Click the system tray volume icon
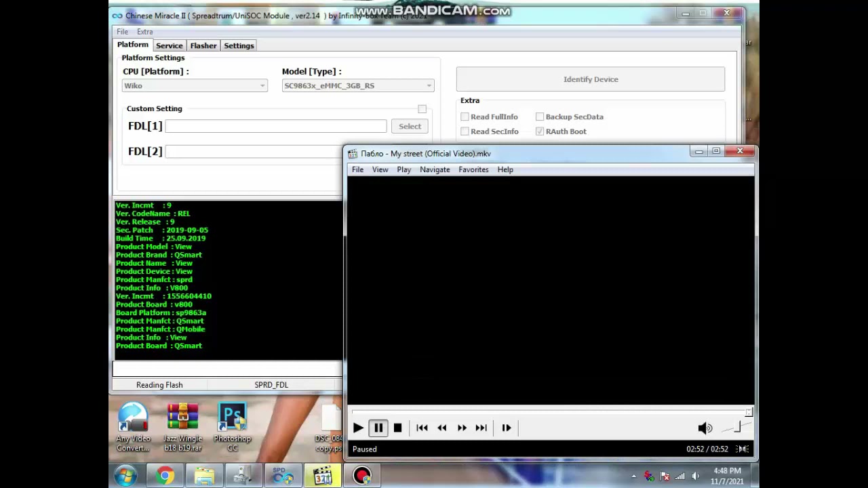The image size is (868, 488). tap(695, 476)
